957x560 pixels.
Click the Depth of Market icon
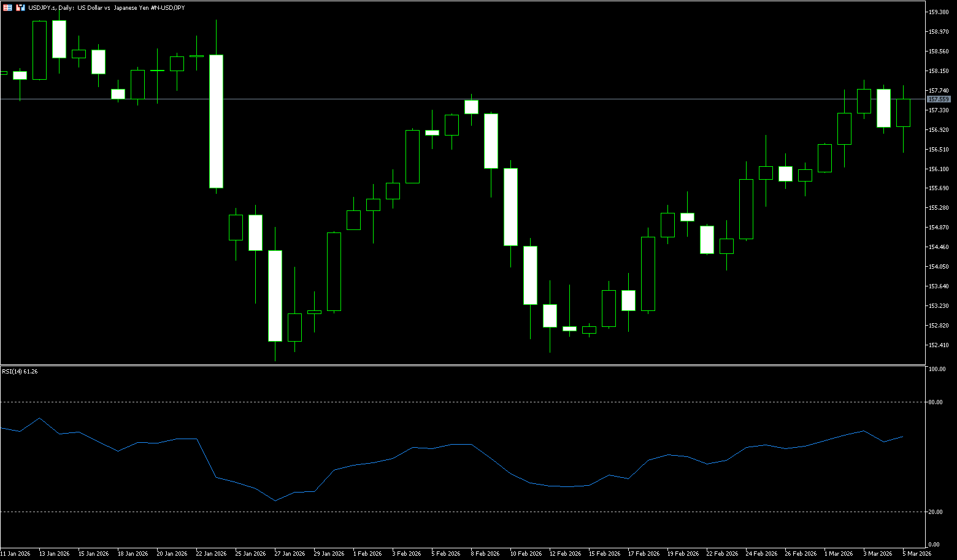[20, 7]
